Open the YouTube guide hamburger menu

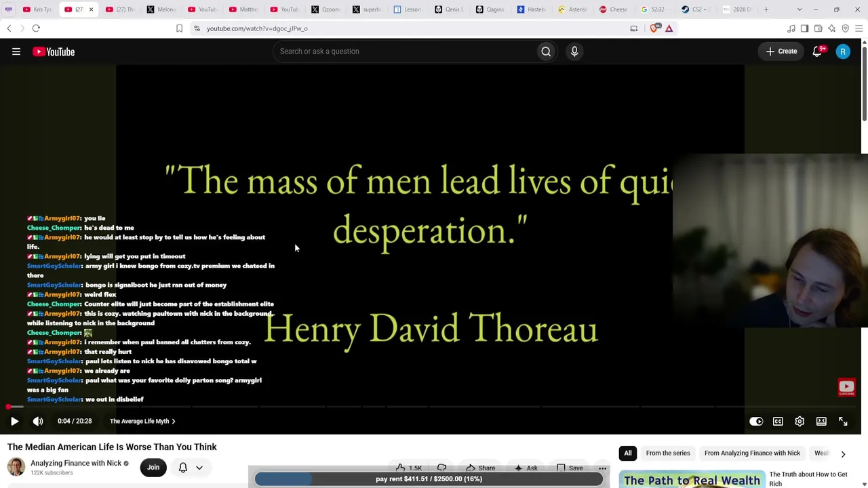[16, 52]
